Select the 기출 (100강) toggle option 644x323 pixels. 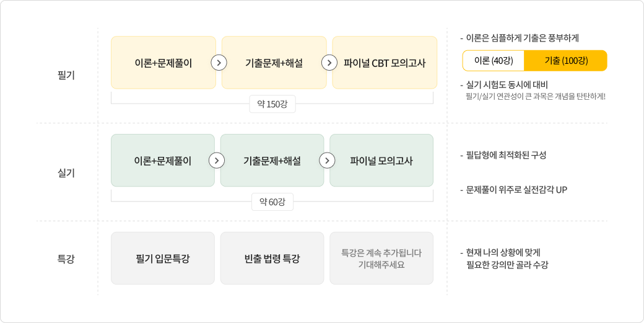point(565,61)
